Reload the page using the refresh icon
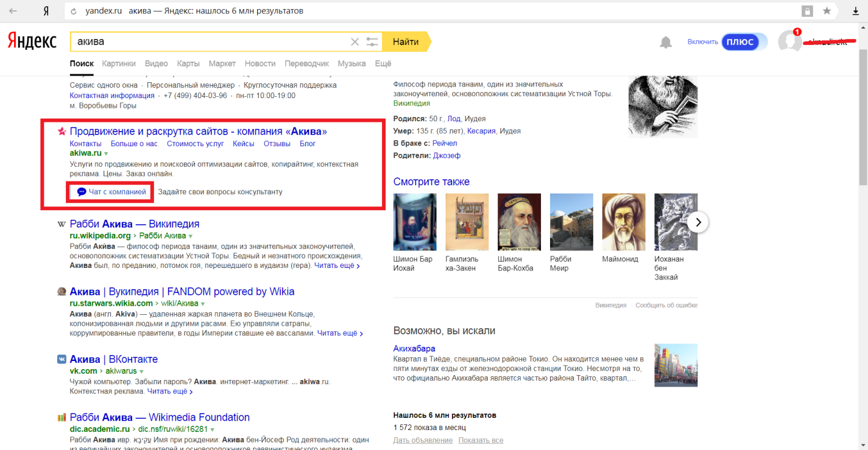This screenshot has height=450, width=868. coord(74,11)
